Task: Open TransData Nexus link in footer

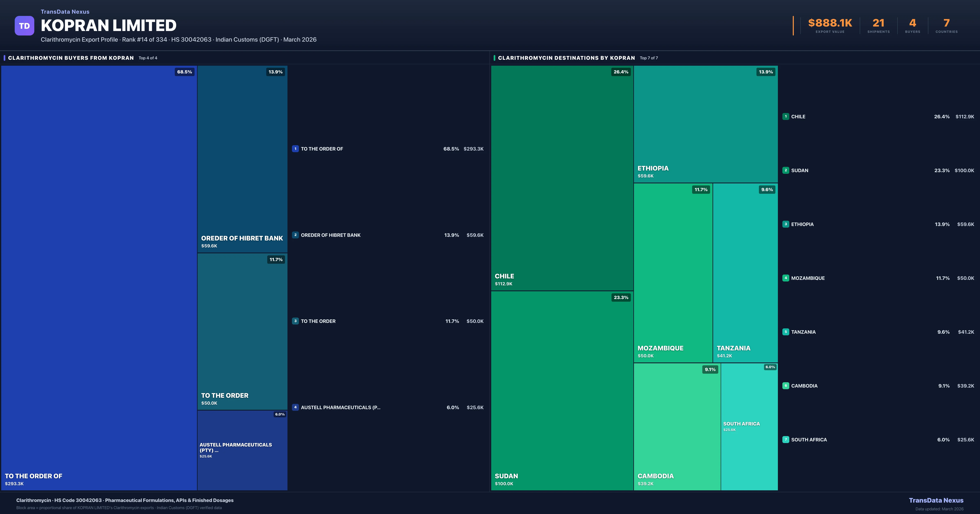Action: coord(936,500)
